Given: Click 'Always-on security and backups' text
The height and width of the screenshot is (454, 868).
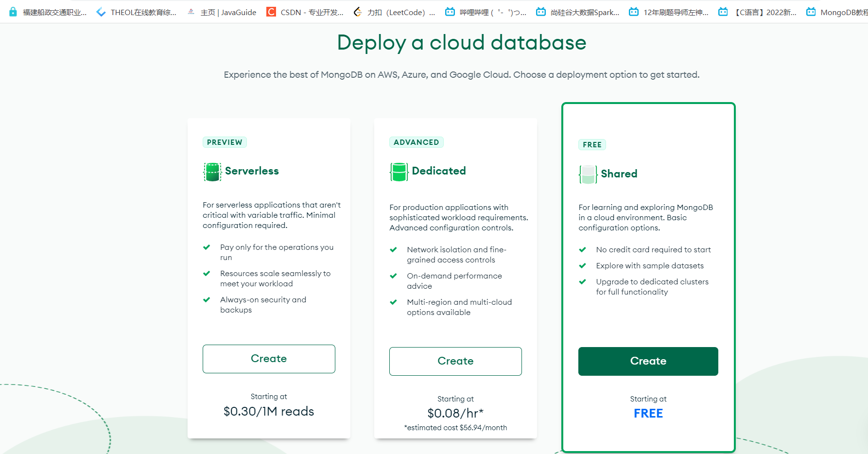Looking at the screenshot, I should click(263, 305).
